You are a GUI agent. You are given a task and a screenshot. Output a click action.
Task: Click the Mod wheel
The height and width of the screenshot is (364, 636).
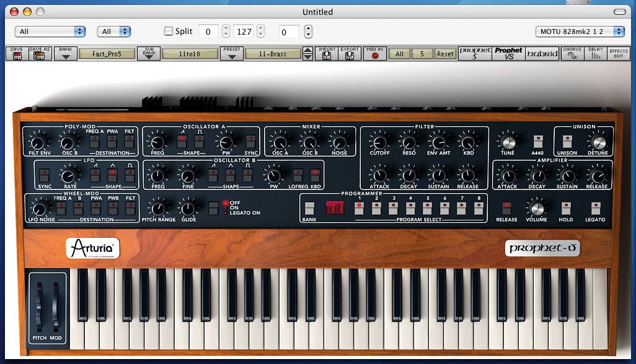coord(56,307)
